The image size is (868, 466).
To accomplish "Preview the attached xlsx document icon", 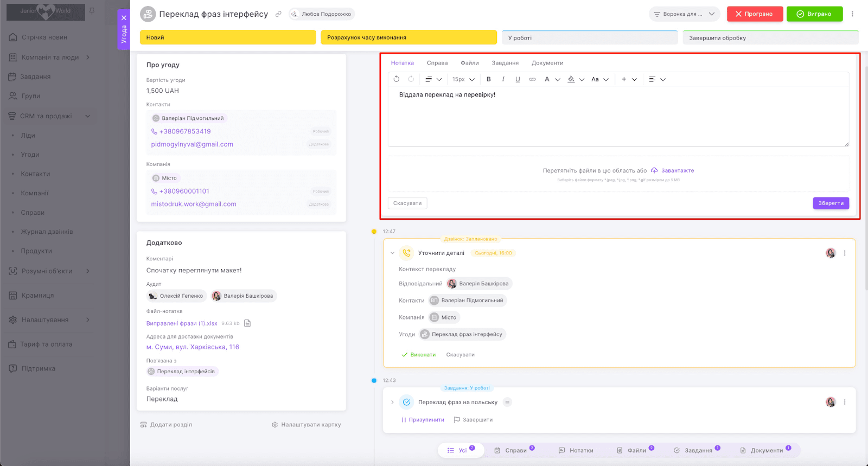I will 247,323.
